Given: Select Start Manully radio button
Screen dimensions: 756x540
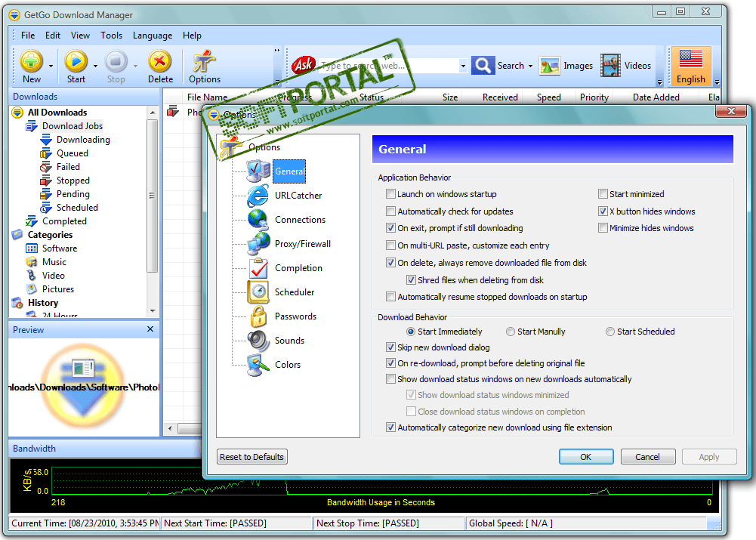Looking at the screenshot, I should [510, 332].
